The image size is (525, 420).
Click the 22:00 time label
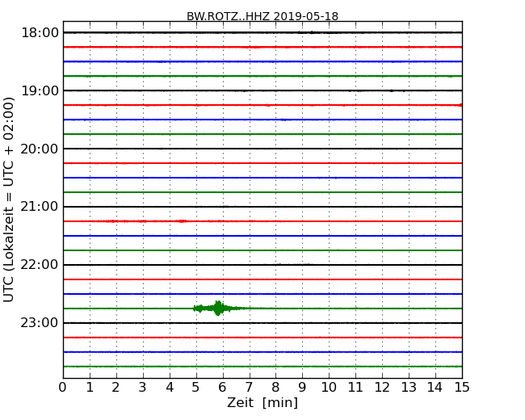click(x=40, y=265)
